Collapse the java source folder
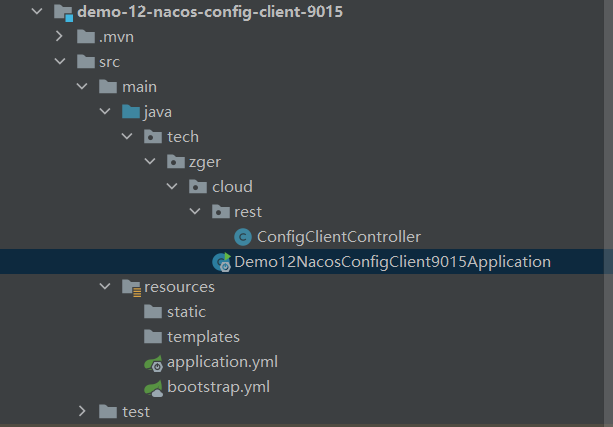The width and height of the screenshot is (613, 427). 105,111
